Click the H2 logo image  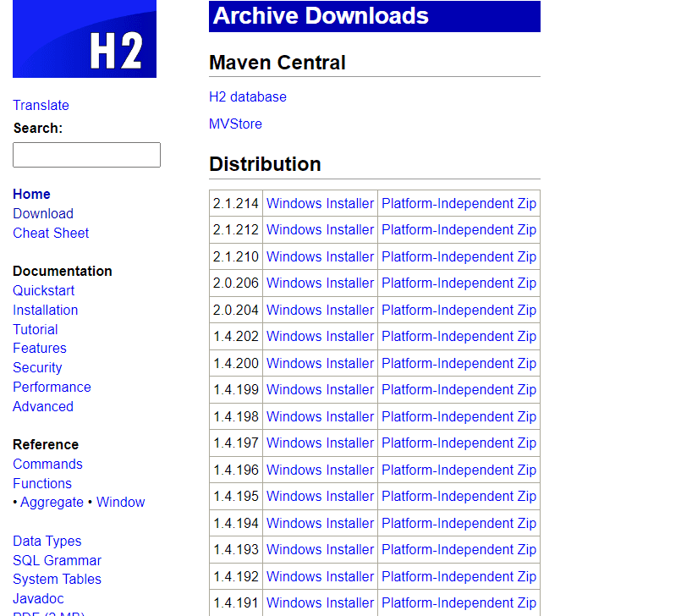pyautogui.click(x=85, y=39)
